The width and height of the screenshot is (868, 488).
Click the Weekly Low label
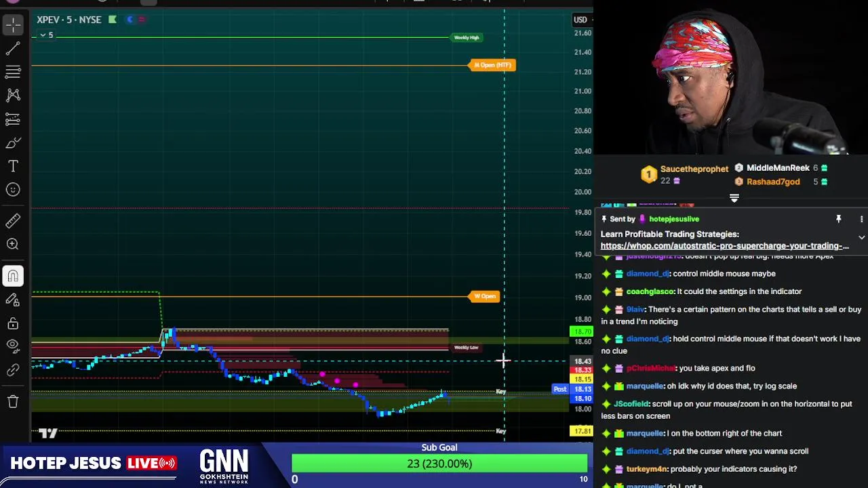(466, 348)
